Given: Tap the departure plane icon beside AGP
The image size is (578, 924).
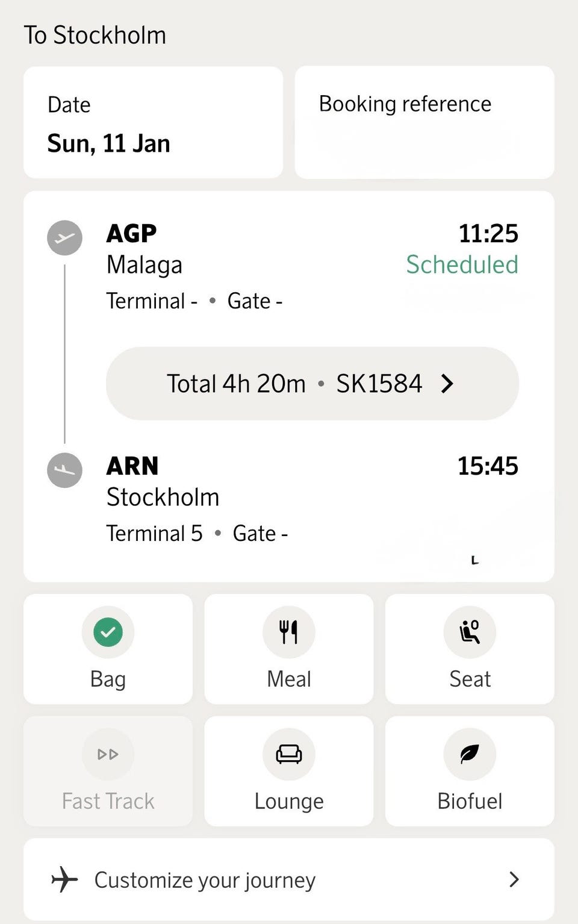Looking at the screenshot, I should (x=64, y=238).
